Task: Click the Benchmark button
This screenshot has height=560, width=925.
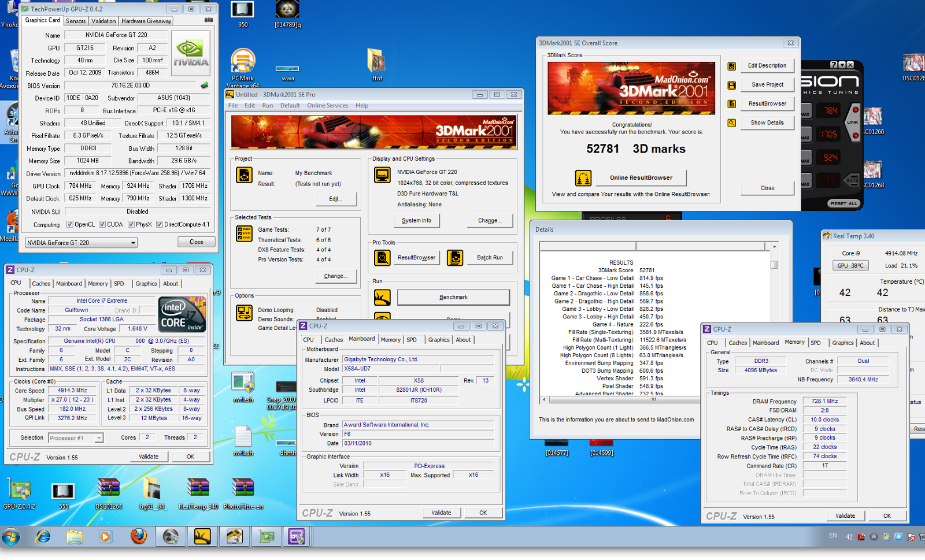Action: 453,297
